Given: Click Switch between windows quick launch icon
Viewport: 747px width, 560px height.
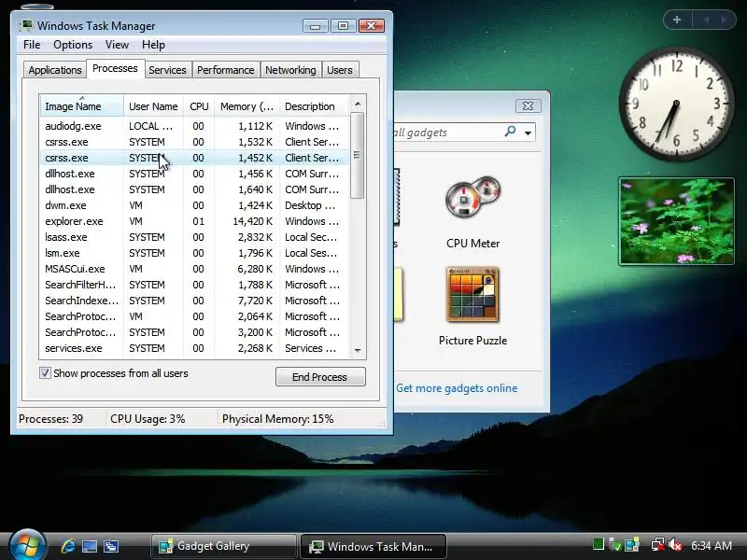Looking at the screenshot, I should [111, 546].
